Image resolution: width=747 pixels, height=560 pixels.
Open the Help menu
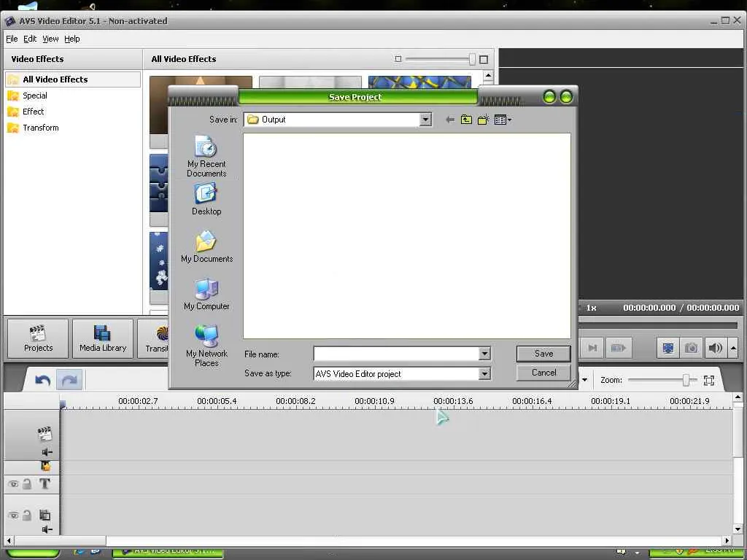tap(72, 39)
